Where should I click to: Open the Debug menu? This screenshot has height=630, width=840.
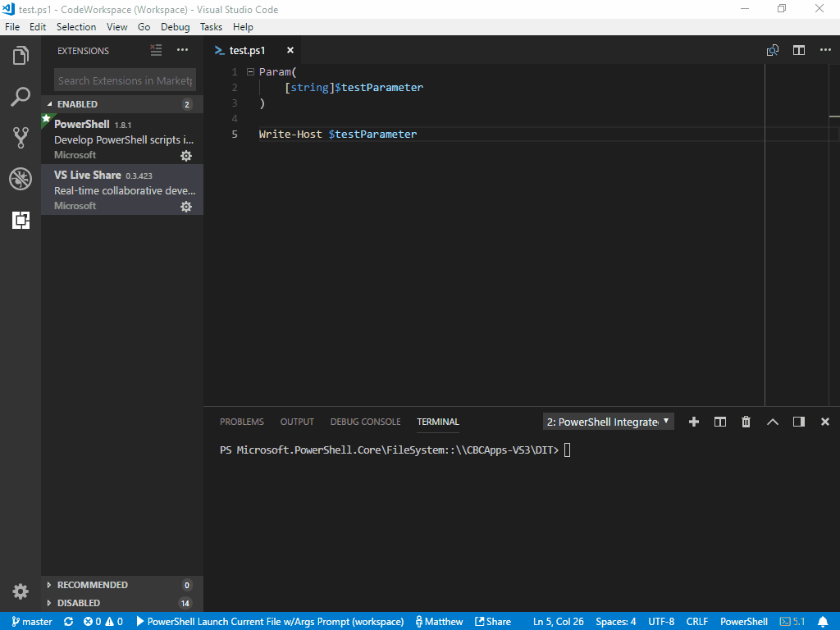(x=176, y=27)
